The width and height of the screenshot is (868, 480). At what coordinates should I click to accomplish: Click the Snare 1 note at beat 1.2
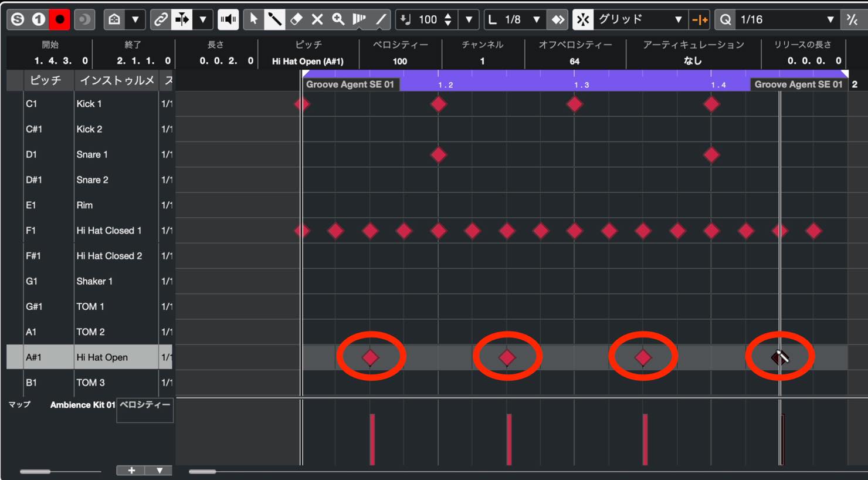[438, 155]
